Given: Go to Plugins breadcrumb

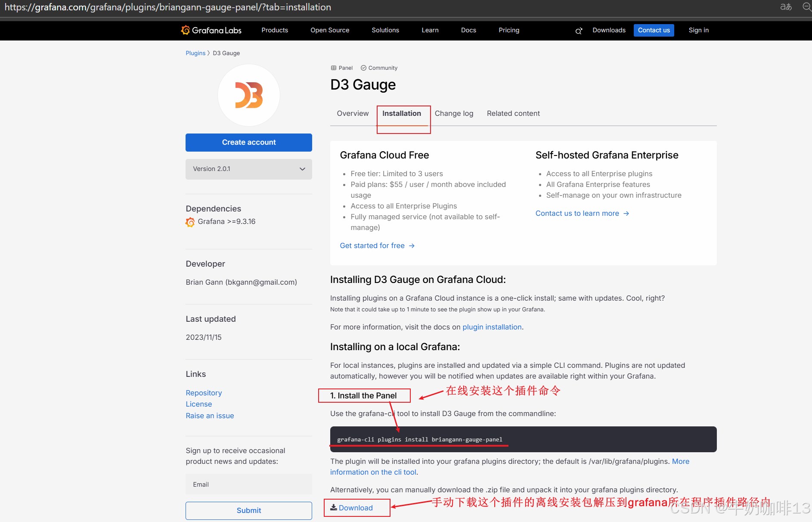Looking at the screenshot, I should pos(195,53).
